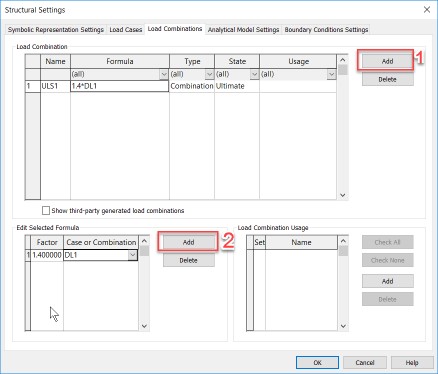Click the Name column header in Load Combination
Image resolution: width=438 pixels, height=374 pixels.
(55, 61)
